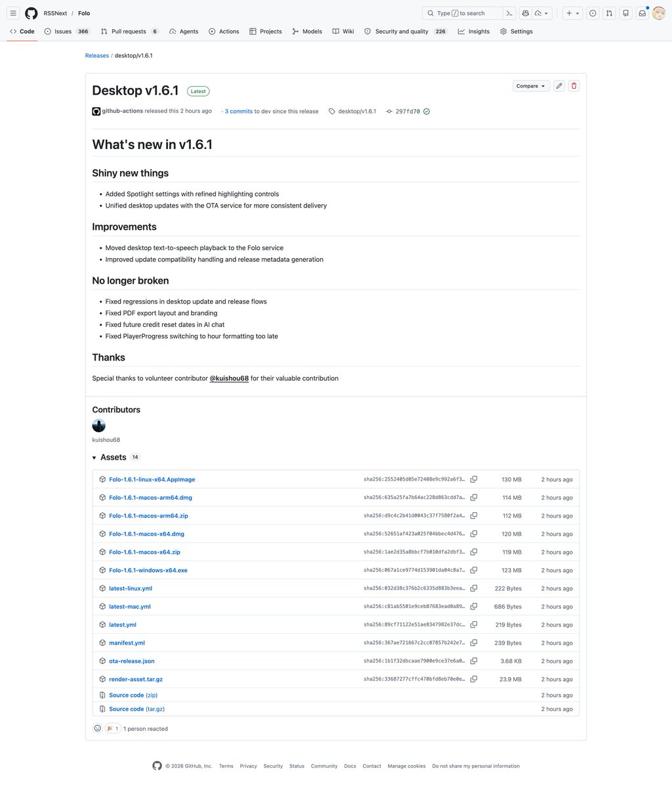Download Folo-1.6.1-macos-x64.dmg
Screen dimensions: 672x788
point(146,534)
